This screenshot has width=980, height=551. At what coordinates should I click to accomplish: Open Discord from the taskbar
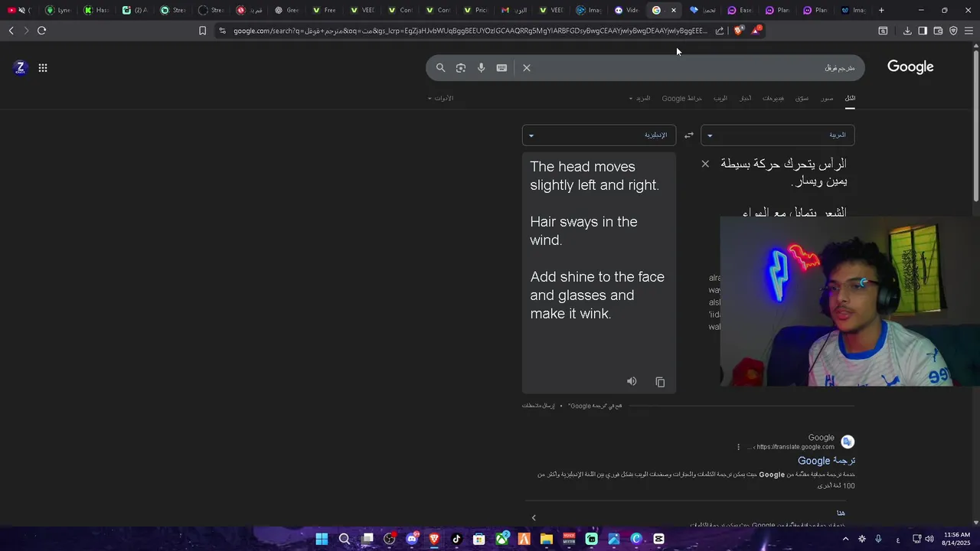[412, 539]
